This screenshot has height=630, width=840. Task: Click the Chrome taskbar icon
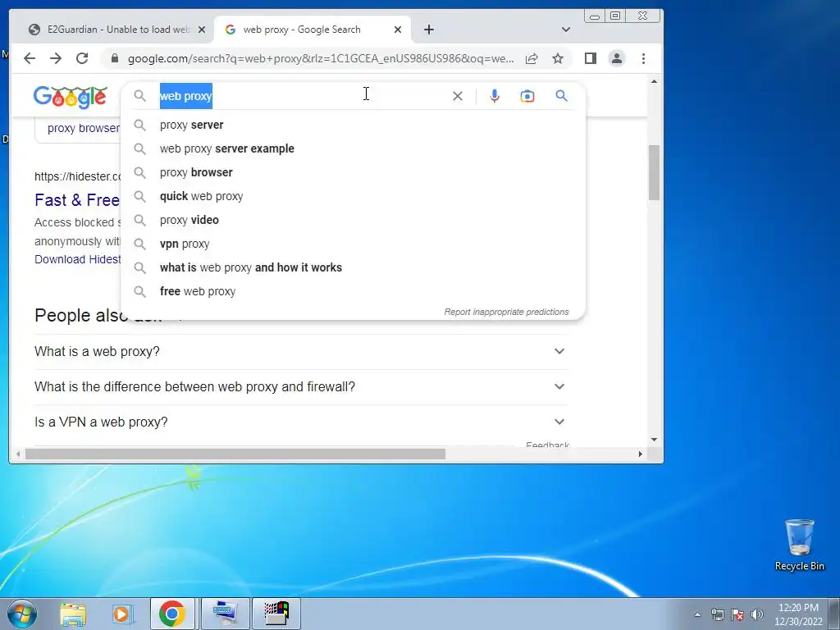point(172,614)
